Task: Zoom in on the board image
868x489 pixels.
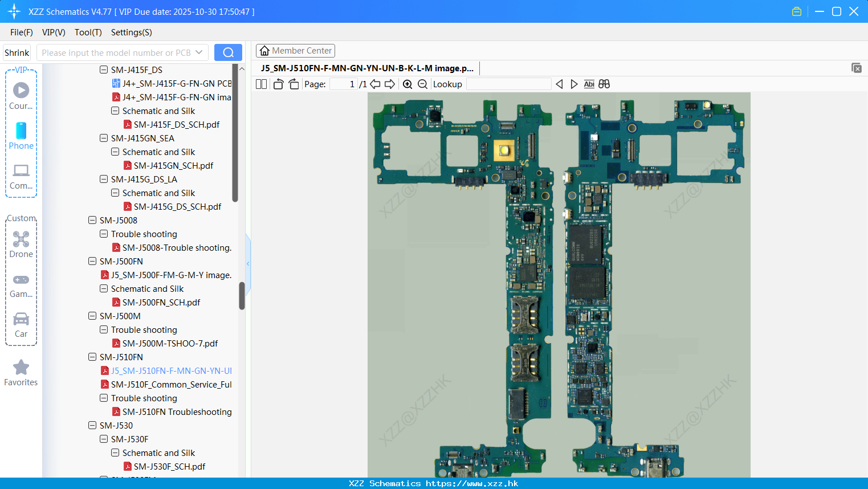Action: (407, 84)
